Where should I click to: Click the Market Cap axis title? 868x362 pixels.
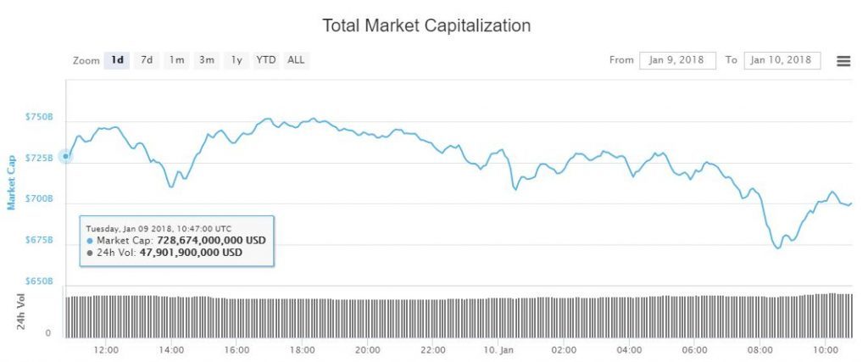coord(12,182)
